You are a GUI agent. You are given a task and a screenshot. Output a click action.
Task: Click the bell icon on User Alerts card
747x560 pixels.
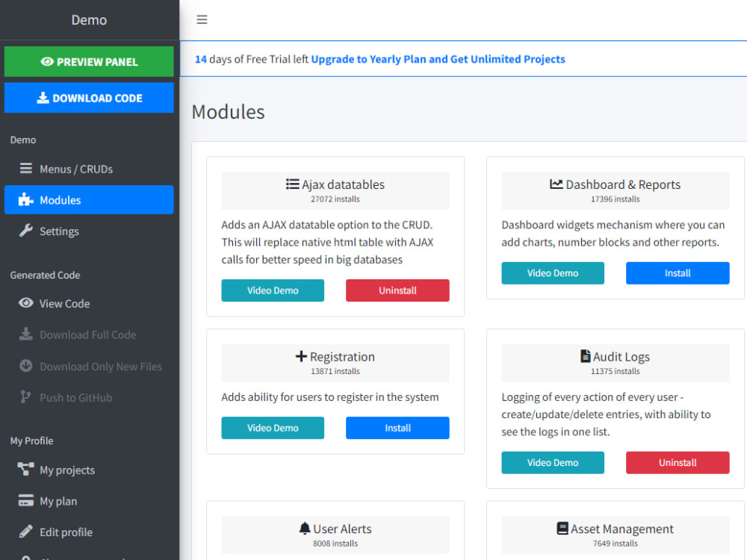tap(304, 528)
